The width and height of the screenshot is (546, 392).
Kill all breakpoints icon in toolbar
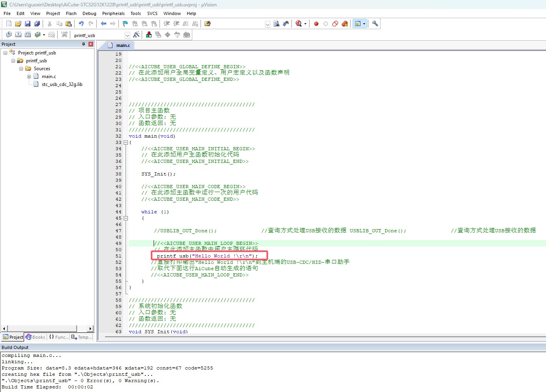click(x=345, y=24)
